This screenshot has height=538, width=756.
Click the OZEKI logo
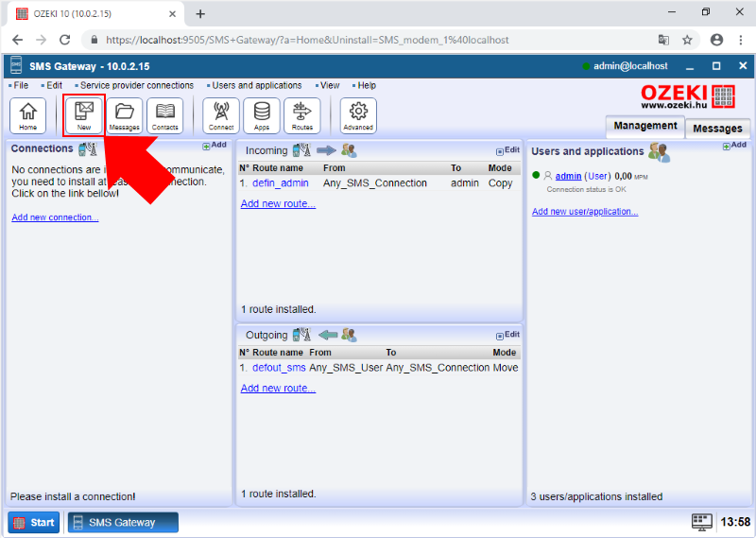tap(688, 96)
